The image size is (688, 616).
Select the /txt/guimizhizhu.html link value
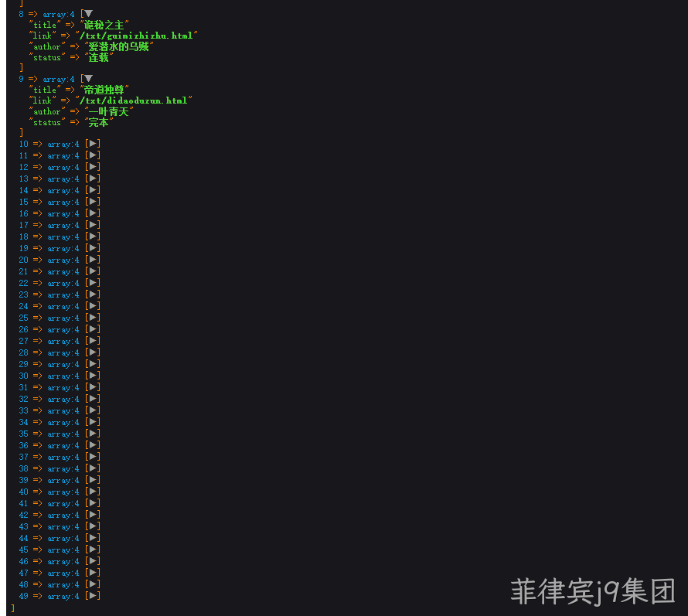click(x=137, y=36)
